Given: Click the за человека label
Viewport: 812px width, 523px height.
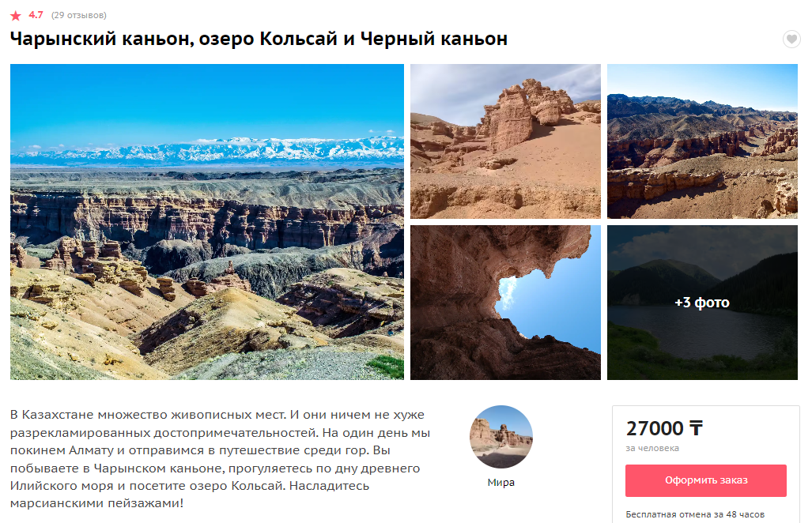Looking at the screenshot, I should tap(652, 448).
